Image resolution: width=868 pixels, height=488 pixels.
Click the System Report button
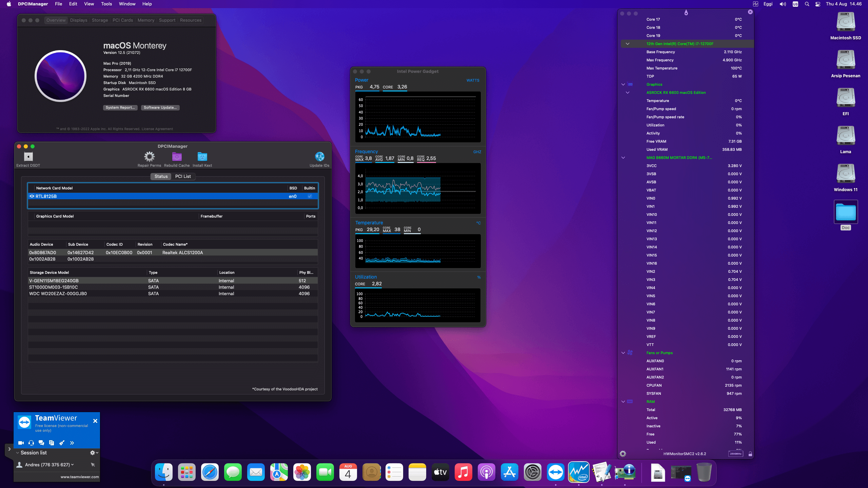pos(120,107)
